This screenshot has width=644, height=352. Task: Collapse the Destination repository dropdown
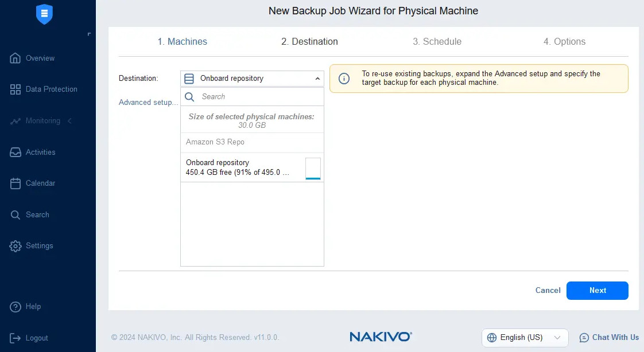point(317,79)
